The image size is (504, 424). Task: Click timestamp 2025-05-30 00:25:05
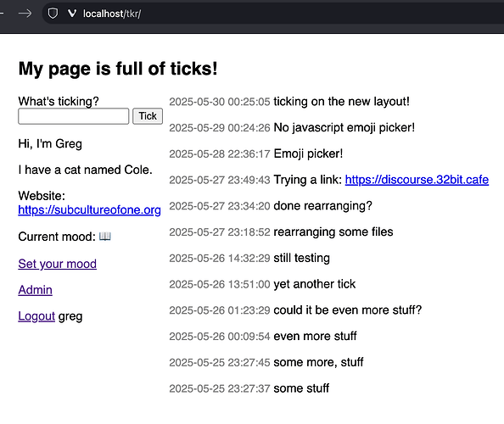click(x=220, y=102)
